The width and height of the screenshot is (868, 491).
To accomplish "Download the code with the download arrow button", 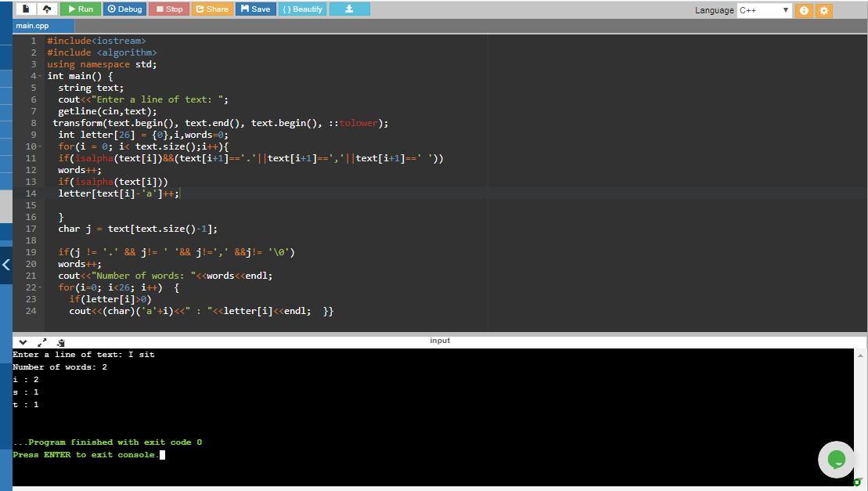I will (x=349, y=9).
